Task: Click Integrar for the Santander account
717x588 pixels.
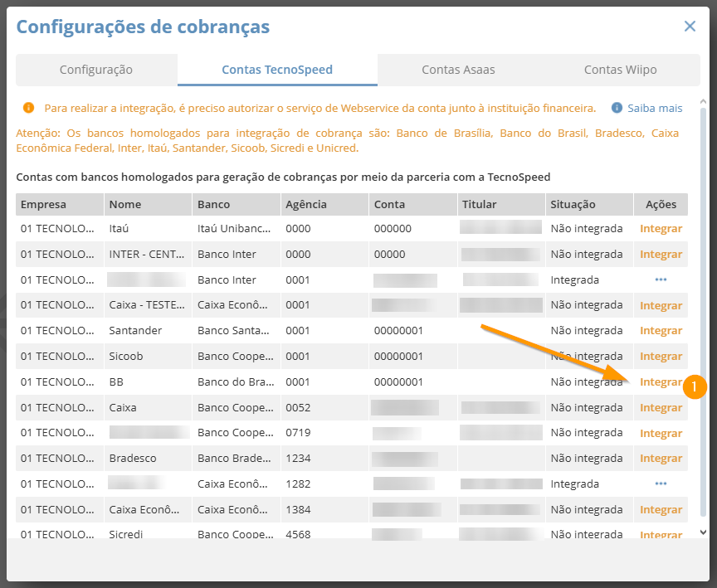Action: (x=661, y=330)
